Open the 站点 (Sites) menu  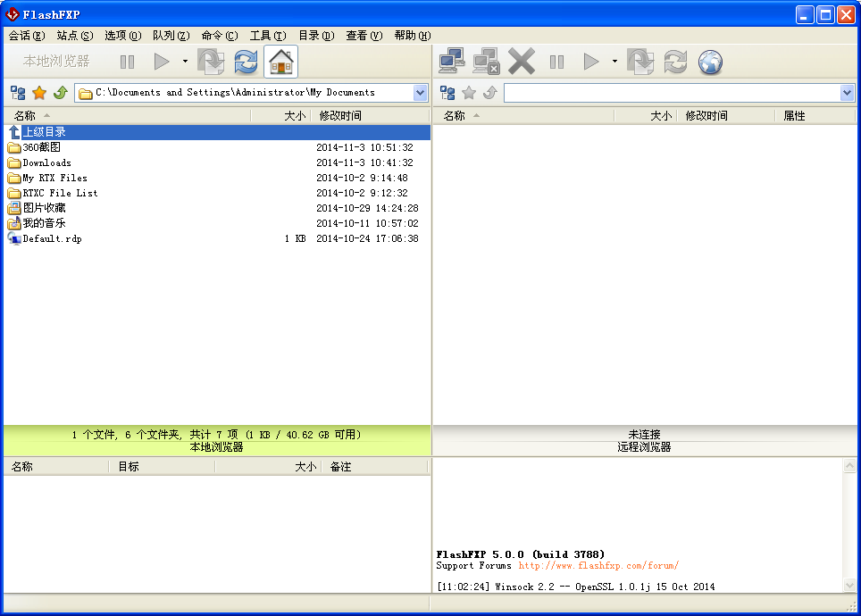(x=74, y=36)
